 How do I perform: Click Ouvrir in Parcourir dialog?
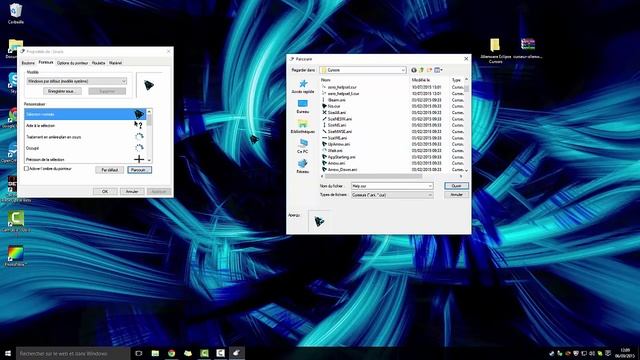coord(456,186)
